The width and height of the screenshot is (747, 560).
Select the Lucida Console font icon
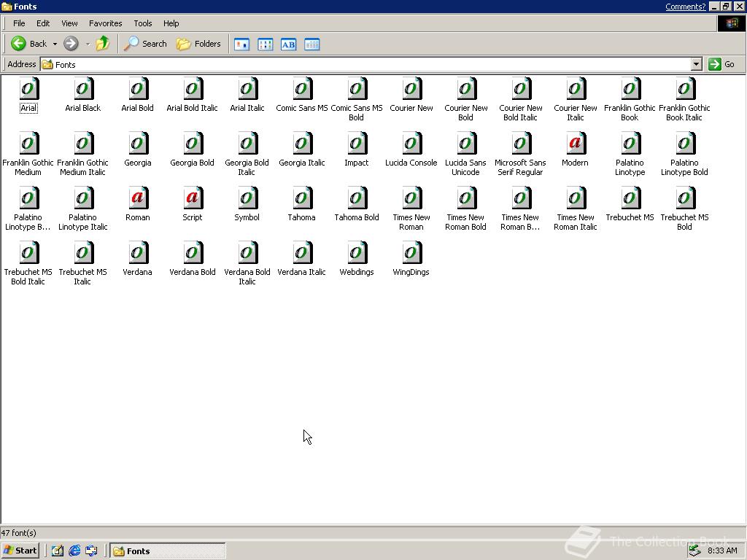tap(411, 144)
